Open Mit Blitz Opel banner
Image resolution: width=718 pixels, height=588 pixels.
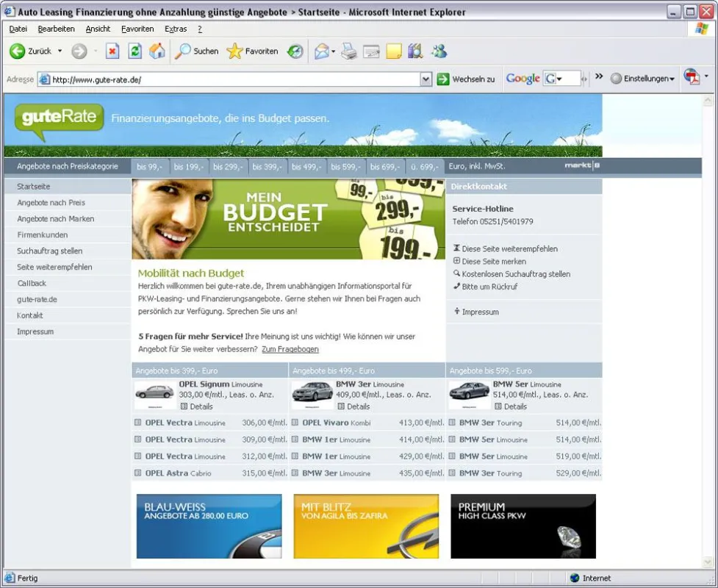point(366,526)
